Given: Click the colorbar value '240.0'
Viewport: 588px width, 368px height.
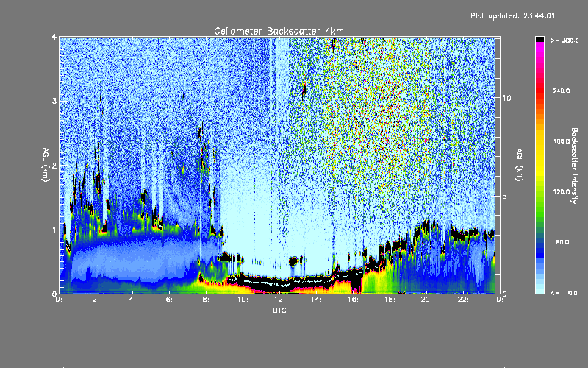Looking at the screenshot, I should click(x=562, y=91).
